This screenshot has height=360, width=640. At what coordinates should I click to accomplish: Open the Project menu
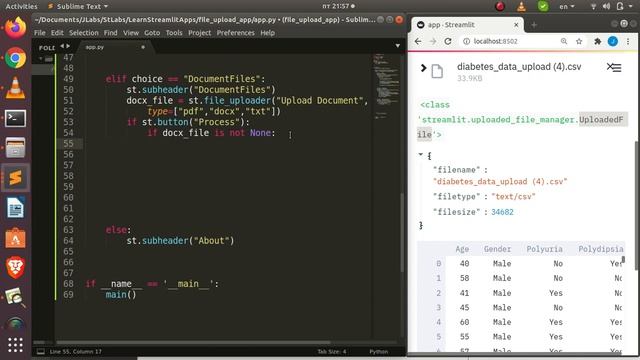click(x=200, y=33)
